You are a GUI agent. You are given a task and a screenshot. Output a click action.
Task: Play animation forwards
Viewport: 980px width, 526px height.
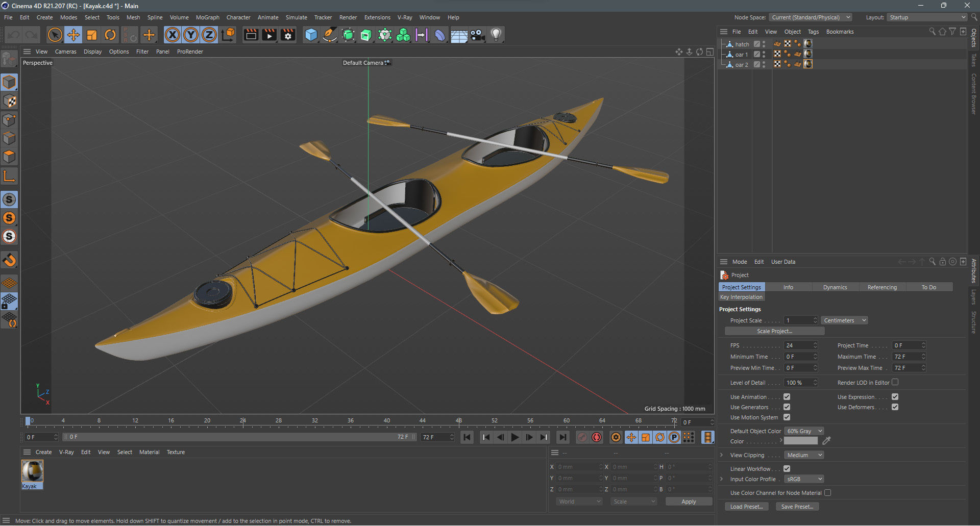click(515, 437)
